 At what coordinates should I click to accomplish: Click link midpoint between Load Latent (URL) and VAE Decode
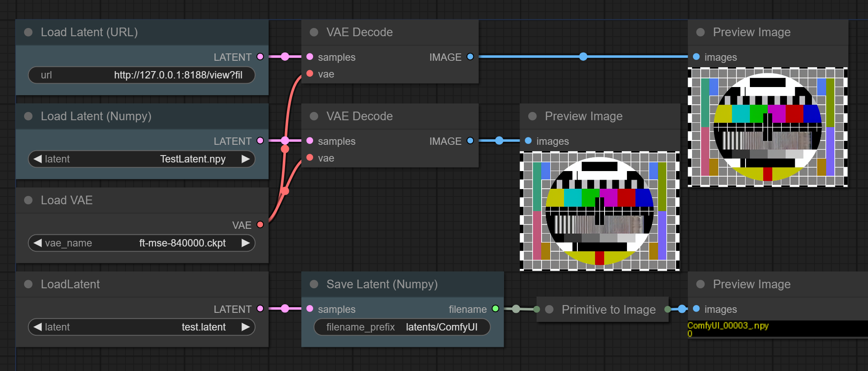coord(285,56)
